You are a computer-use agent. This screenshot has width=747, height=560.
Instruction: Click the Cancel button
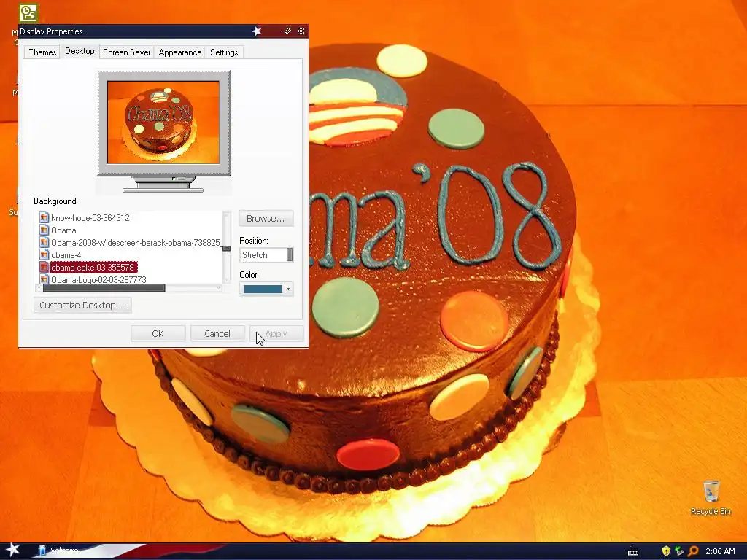(217, 333)
